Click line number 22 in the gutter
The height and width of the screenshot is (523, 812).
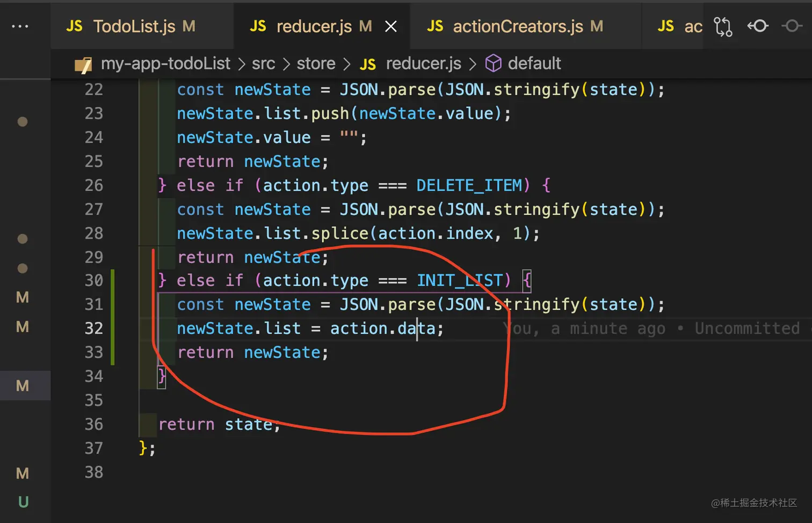[x=94, y=90]
